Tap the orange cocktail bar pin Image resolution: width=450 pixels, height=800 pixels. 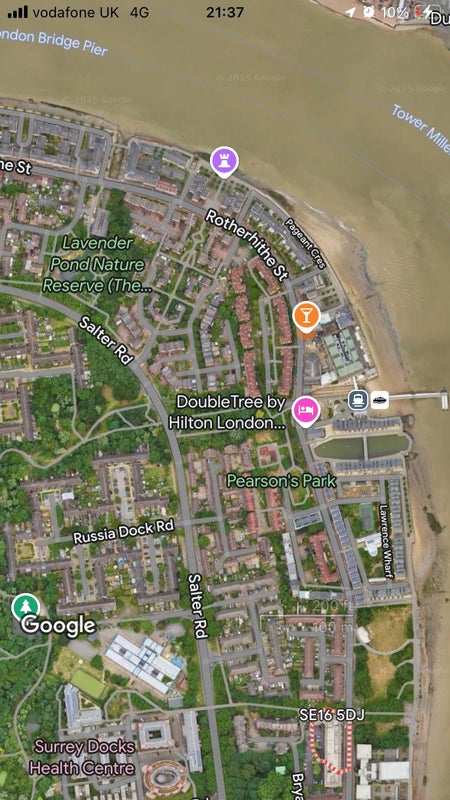306,317
